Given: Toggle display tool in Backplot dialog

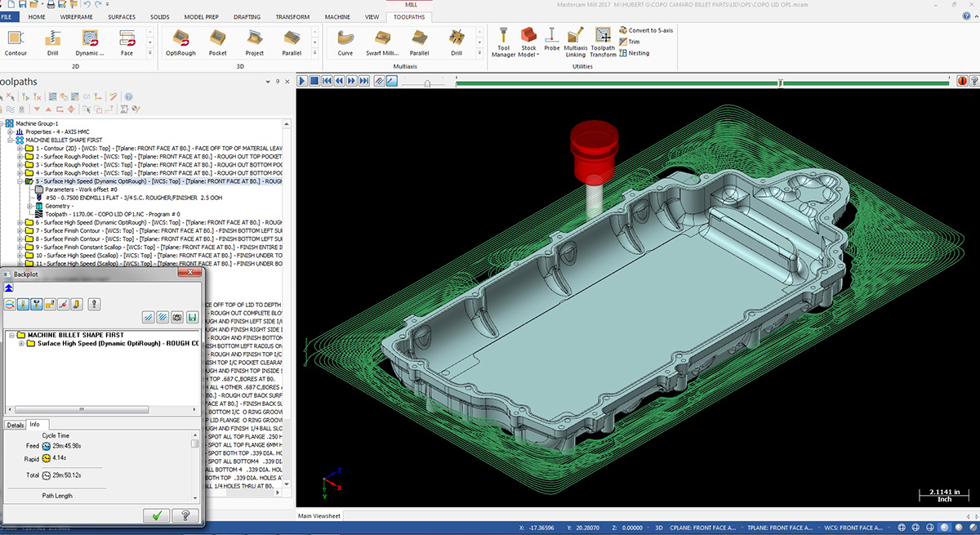Looking at the screenshot, I should tap(24, 305).
